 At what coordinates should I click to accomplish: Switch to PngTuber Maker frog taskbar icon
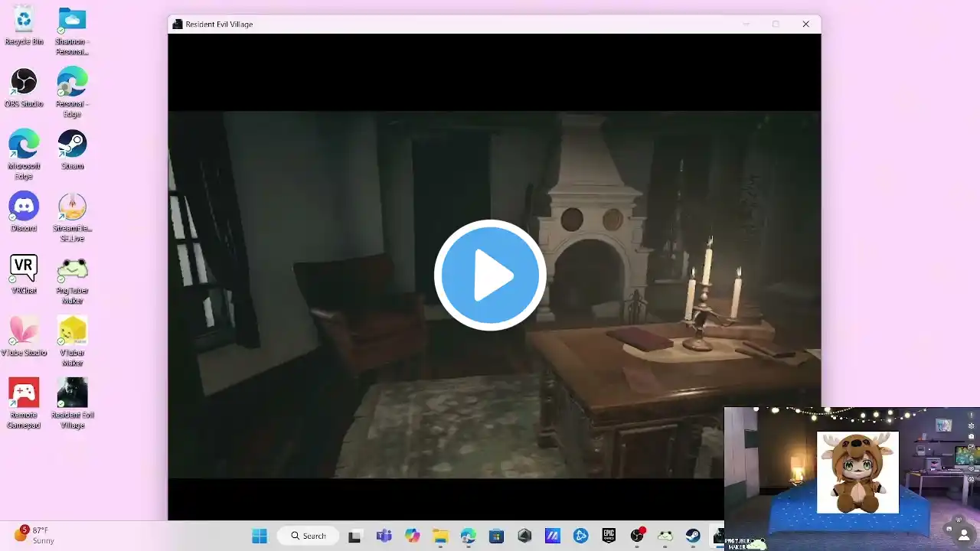coord(665,536)
